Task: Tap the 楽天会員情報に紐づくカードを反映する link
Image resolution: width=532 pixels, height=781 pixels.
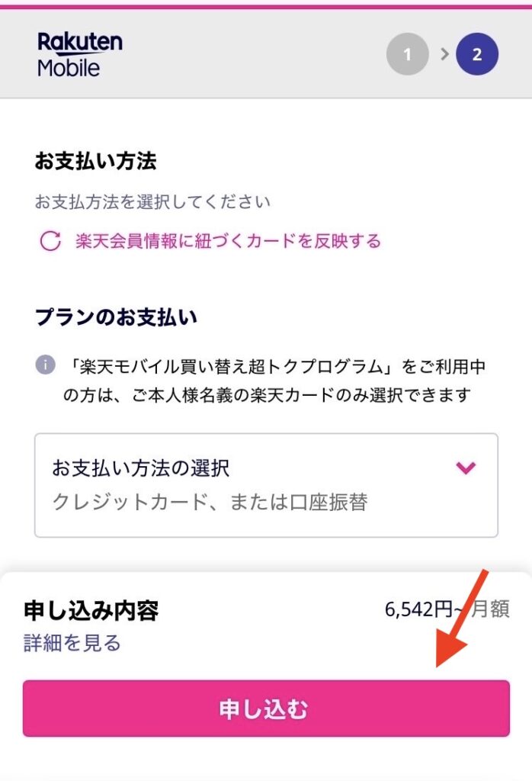Action: pyautogui.click(x=228, y=242)
